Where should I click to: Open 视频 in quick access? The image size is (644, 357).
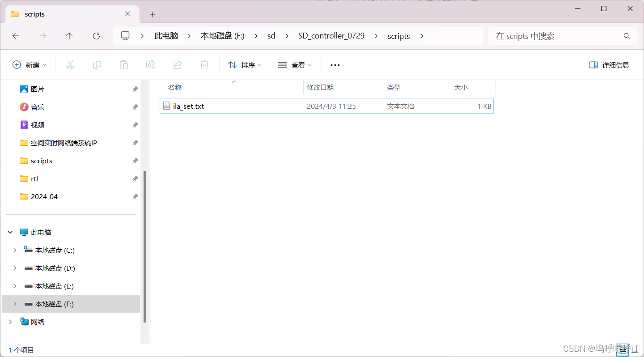click(x=38, y=125)
